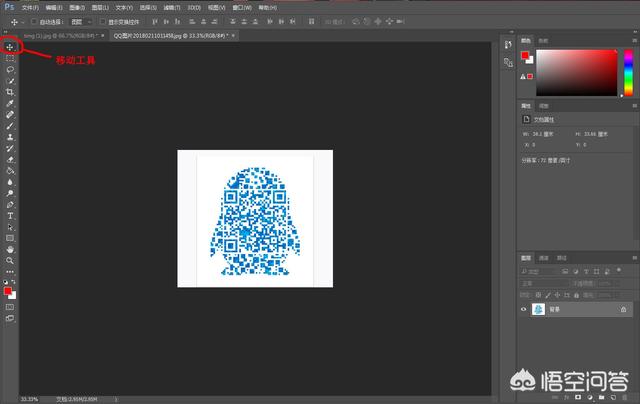
Task: Open the Filter (滤镜) menu
Action: (171, 8)
